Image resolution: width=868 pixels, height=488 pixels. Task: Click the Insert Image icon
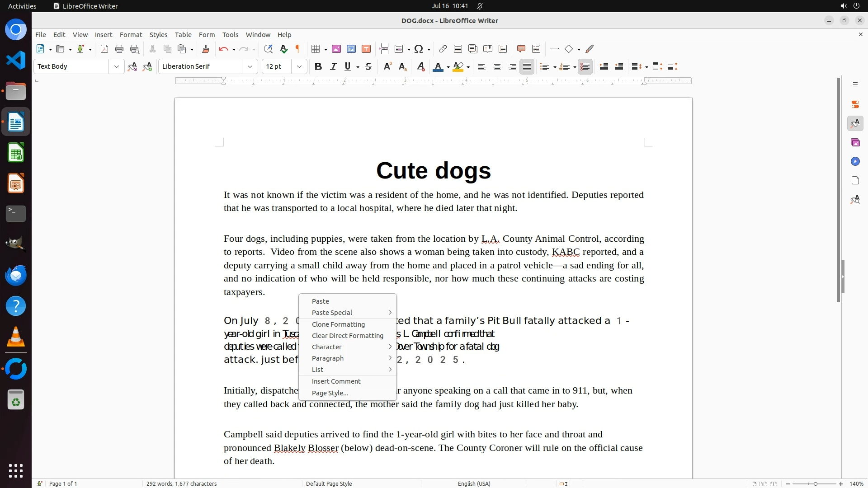(336, 49)
